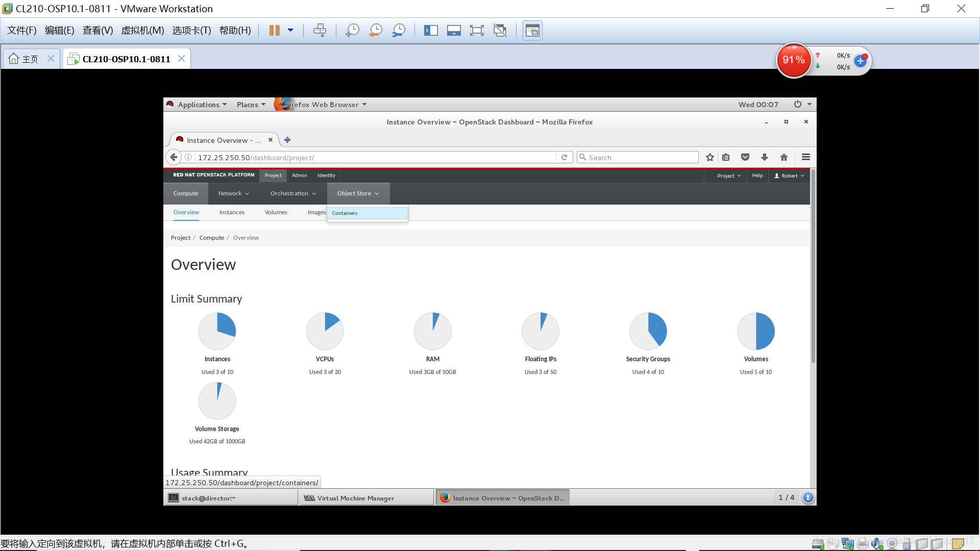Open a new Firefox tab with plus
The width and height of the screenshot is (980, 551).
point(287,140)
